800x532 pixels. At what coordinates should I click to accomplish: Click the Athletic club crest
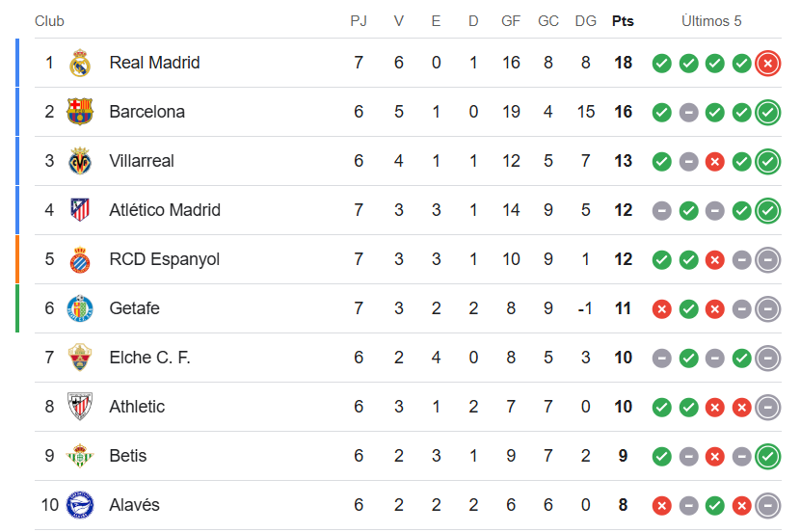80,407
